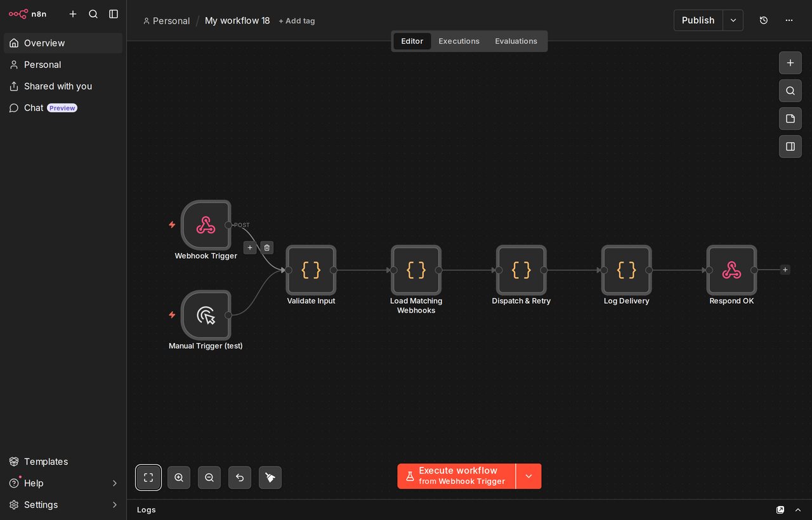Click lightning icon beside Webhook Trigger
The image size is (812, 520).
point(172,224)
